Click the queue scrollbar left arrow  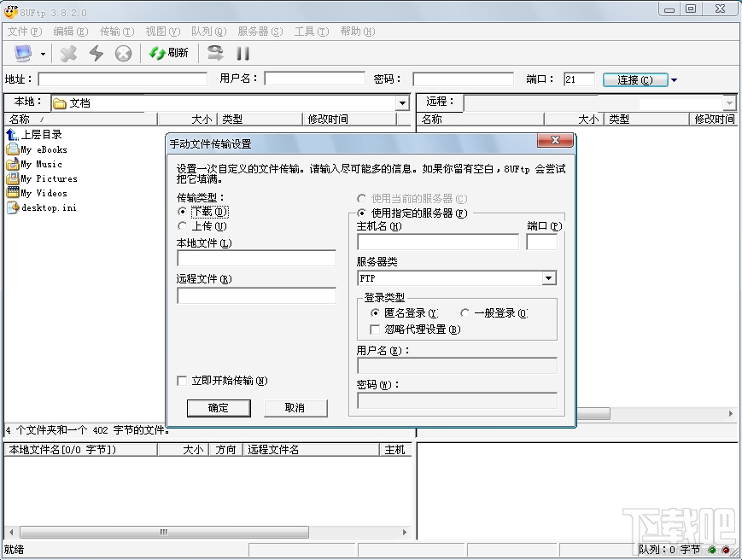(11, 532)
